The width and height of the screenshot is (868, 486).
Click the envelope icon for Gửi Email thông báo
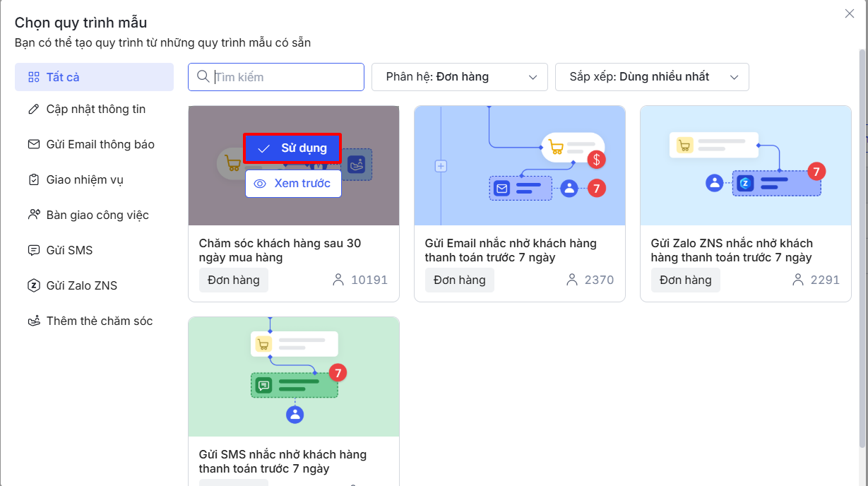pyautogui.click(x=33, y=145)
